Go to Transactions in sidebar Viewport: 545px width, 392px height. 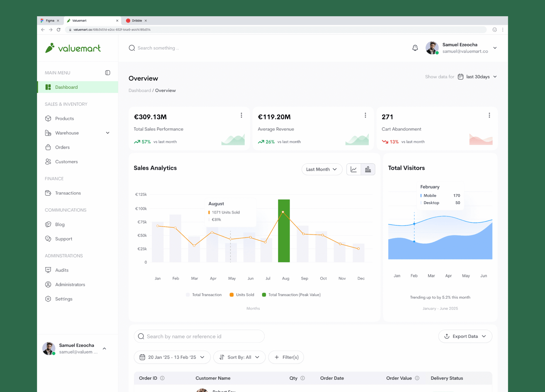pyautogui.click(x=68, y=193)
